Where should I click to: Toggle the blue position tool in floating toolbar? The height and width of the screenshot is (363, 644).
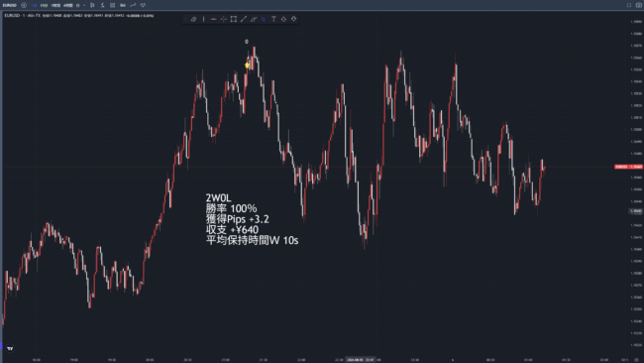click(x=264, y=19)
